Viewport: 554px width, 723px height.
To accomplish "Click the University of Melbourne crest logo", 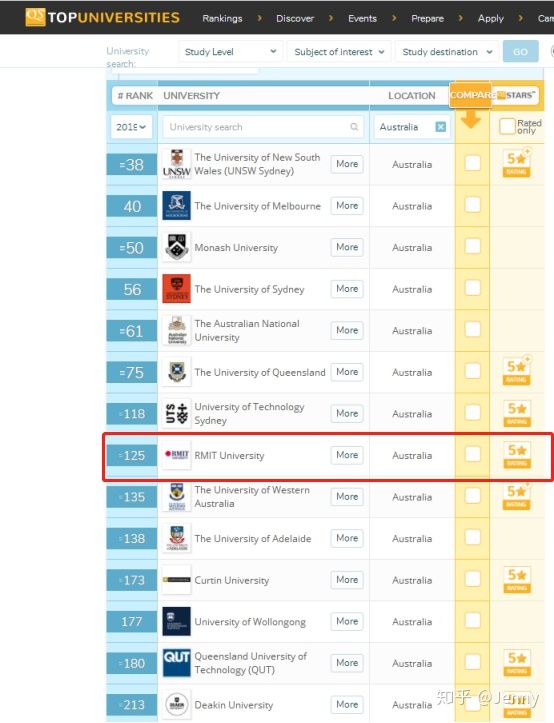I will tap(177, 206).
